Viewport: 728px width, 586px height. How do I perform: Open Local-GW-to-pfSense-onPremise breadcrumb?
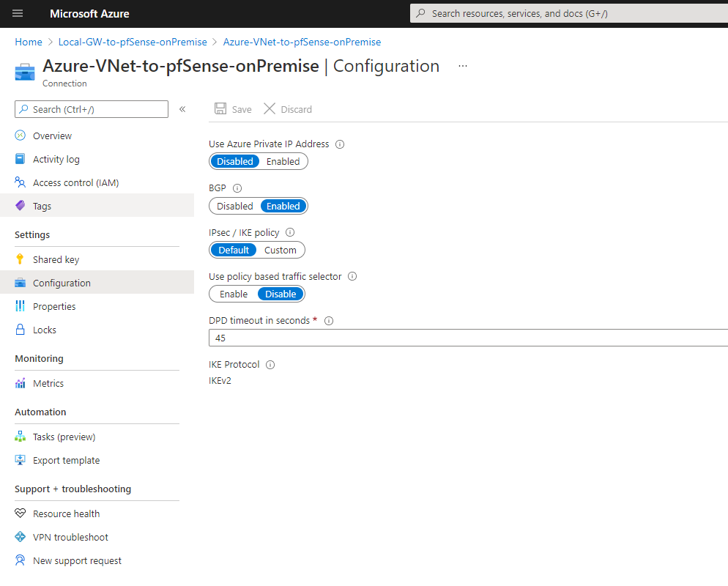point(133,42)
